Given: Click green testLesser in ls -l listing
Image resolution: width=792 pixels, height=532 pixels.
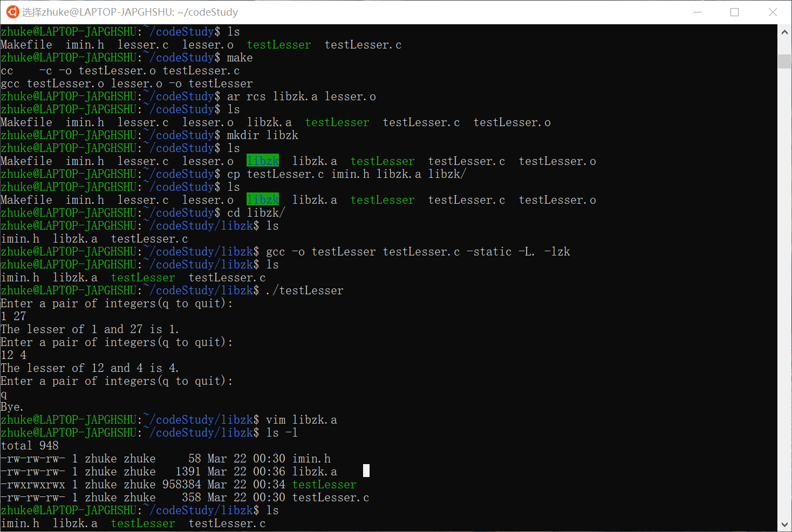Looking at the screenshot, I should coord(324,485).
